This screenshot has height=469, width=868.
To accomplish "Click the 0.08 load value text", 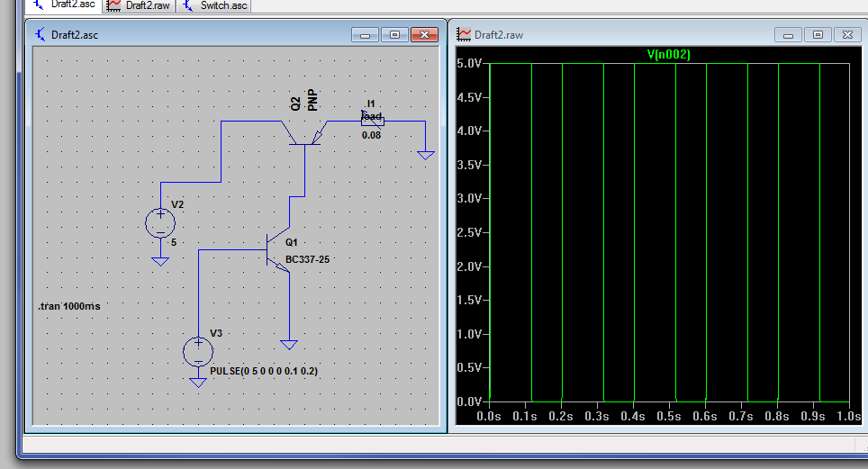I will (372, 135).
